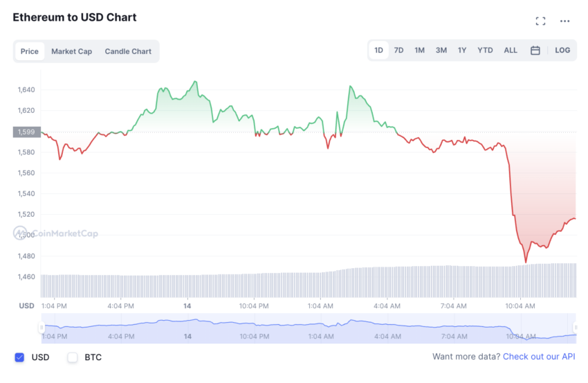Uncheck the USD checkbox

[x=19, y=357]
